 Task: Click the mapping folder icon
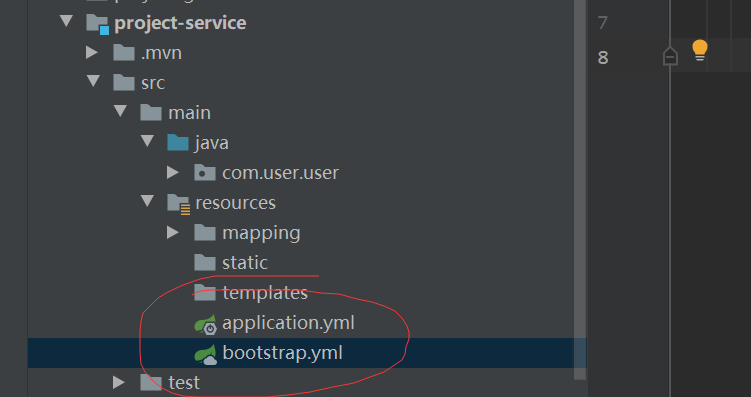click(205, 233)
